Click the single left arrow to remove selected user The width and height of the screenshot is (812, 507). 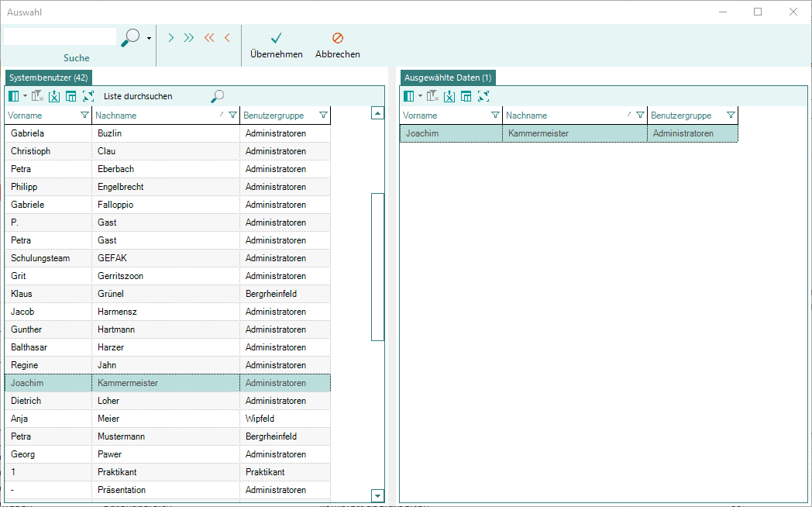(x=227, y=37)
